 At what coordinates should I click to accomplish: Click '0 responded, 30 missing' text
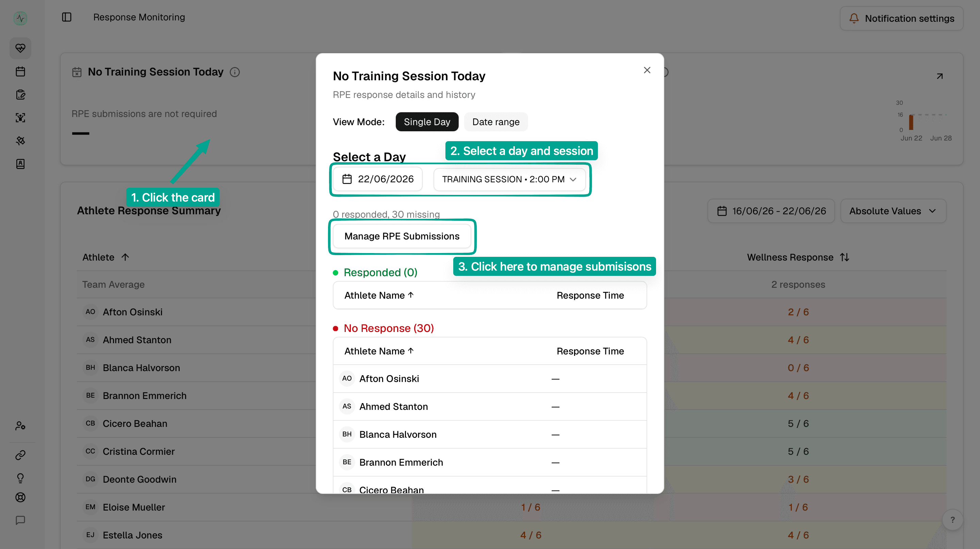coord(386,214)
